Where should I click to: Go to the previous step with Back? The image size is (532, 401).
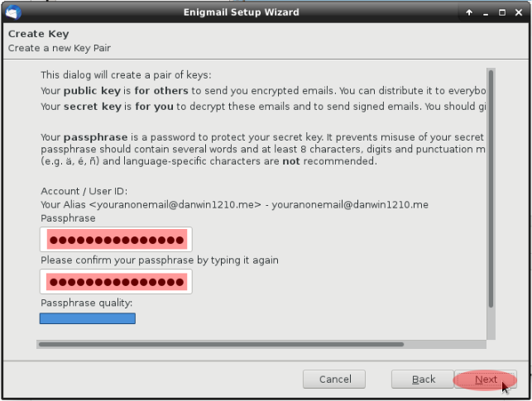click(x=424, y=380)
